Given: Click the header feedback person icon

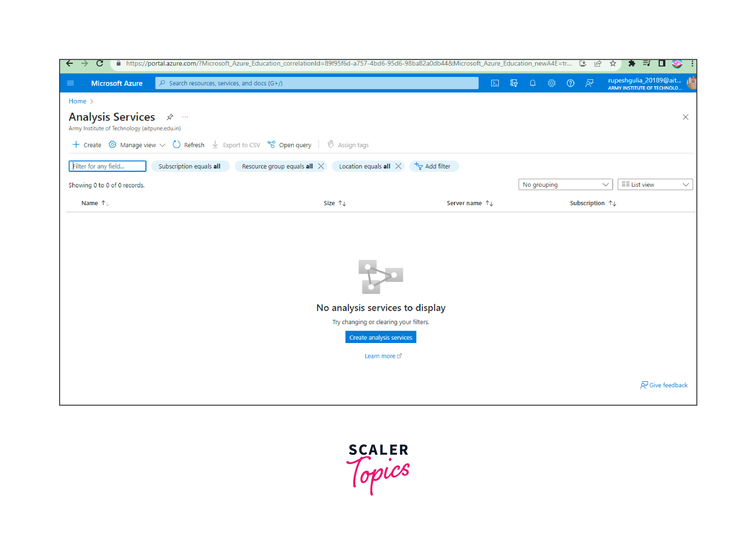Looking at the screenshot, I should click(589, 83).
